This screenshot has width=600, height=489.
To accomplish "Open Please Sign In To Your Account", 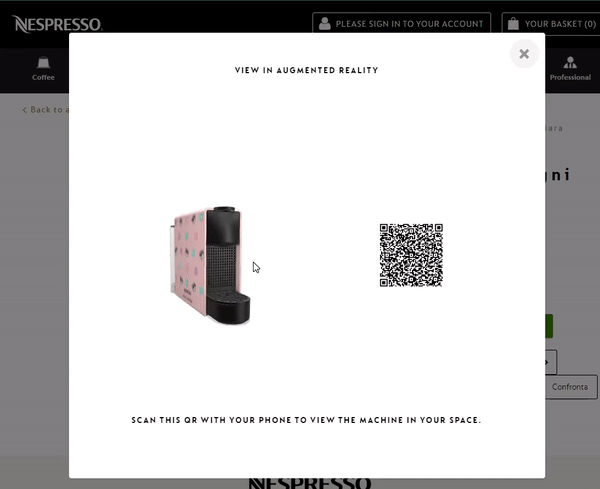I will pos(402,23).
